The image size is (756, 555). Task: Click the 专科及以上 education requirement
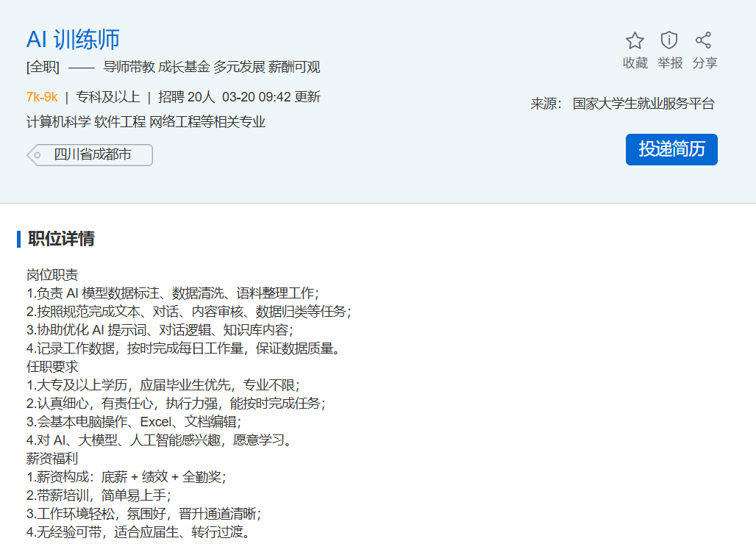point(107,97)
